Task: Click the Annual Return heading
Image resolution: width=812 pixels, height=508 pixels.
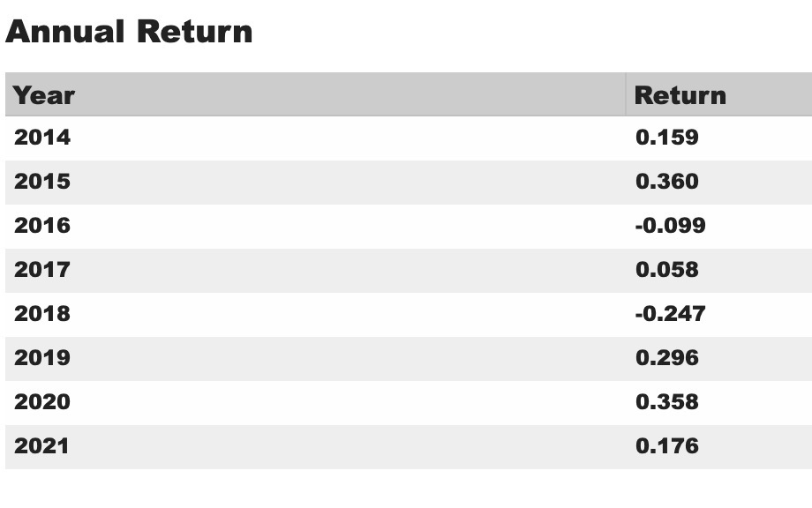Action: point(129,32)
